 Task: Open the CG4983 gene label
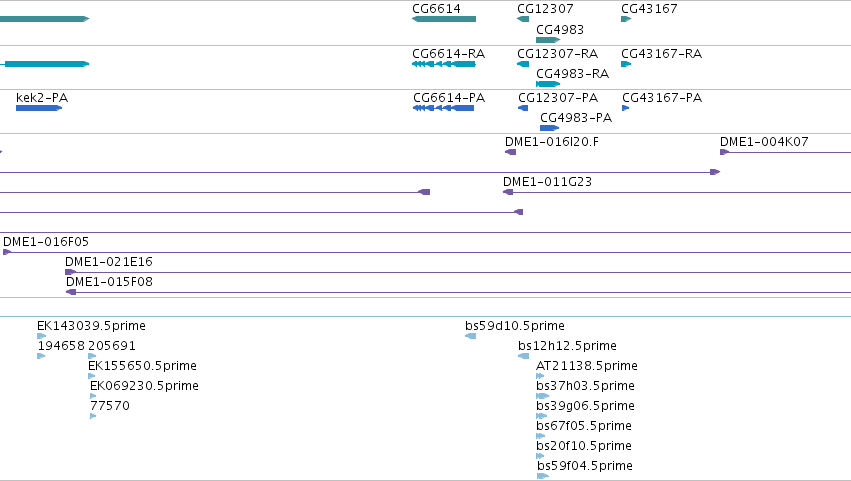pyautogui.click(x=560, y=30)
